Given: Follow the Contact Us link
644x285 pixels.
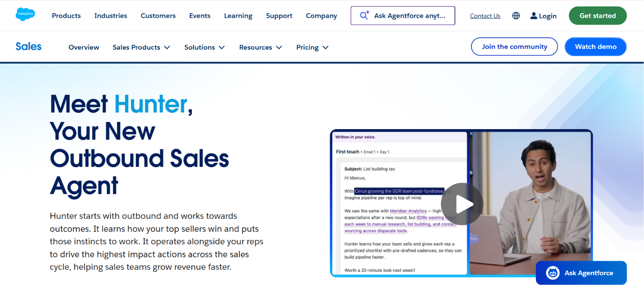Looking at the screenshot, I should pos(485,16).
